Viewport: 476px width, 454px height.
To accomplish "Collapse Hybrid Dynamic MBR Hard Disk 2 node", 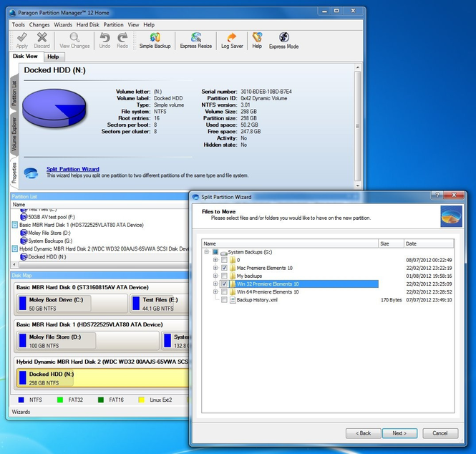I will pyautogui.click(x=14, y=248).
